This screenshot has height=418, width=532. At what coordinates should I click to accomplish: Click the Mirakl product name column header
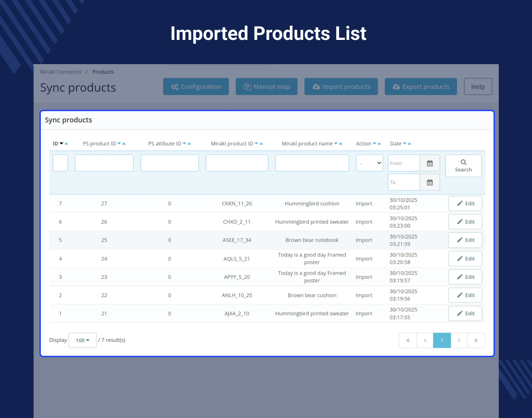click(x=307, y=143)
